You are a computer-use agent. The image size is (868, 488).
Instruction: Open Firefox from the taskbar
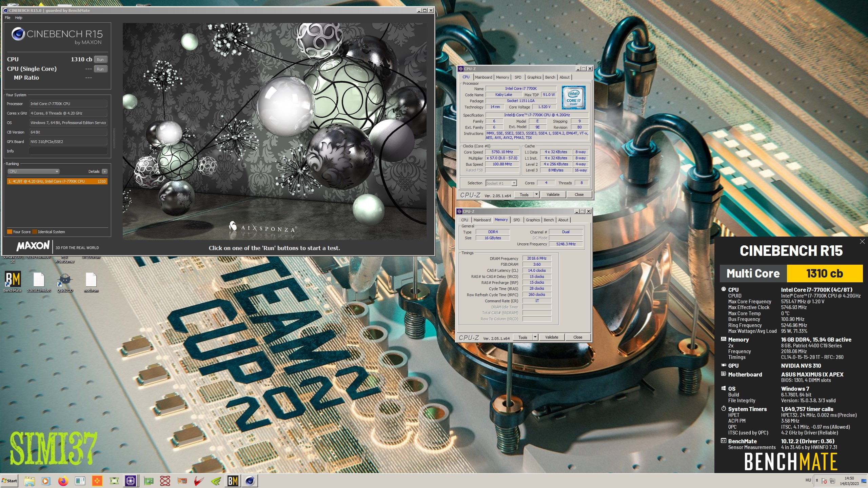pyautogui.click(x=63, y=481)
